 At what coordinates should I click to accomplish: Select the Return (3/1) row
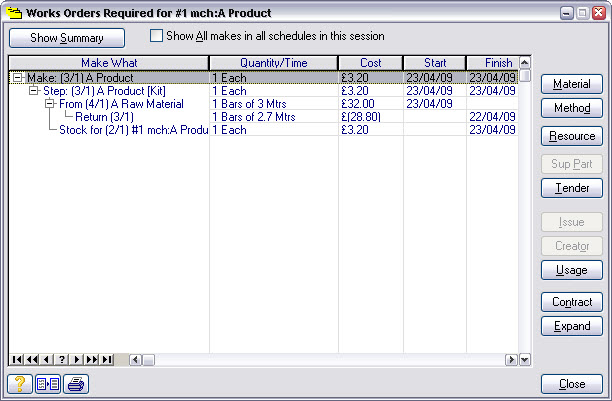[263, 117]
